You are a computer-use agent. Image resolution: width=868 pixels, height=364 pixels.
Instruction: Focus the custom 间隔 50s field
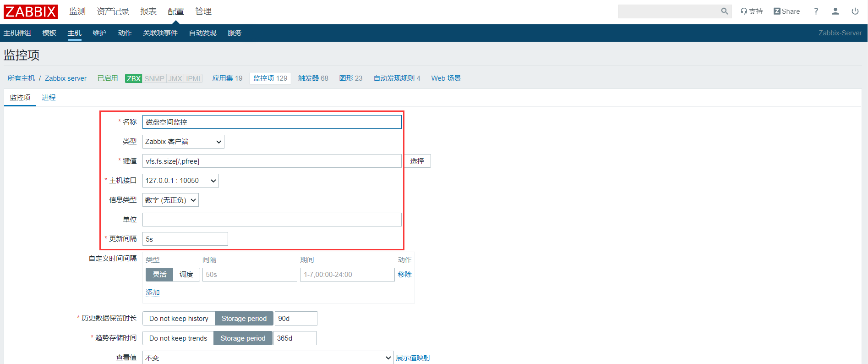(x=250, y=275)
